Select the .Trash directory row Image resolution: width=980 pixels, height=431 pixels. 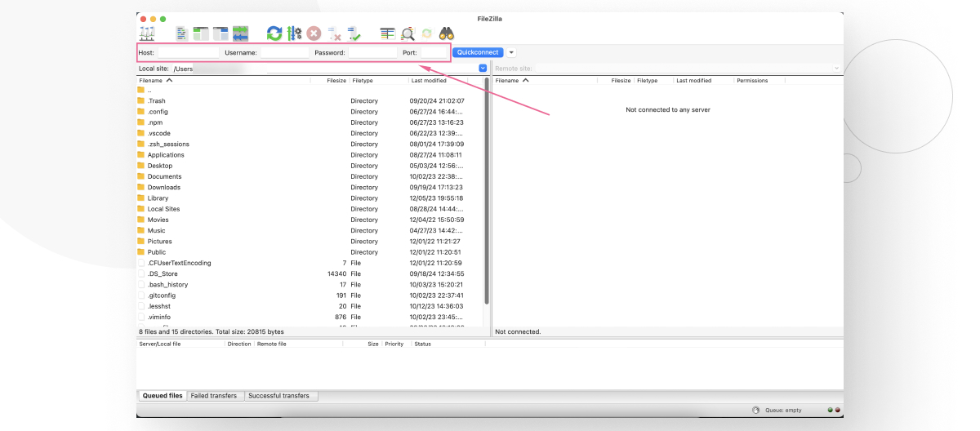(310, 101)
